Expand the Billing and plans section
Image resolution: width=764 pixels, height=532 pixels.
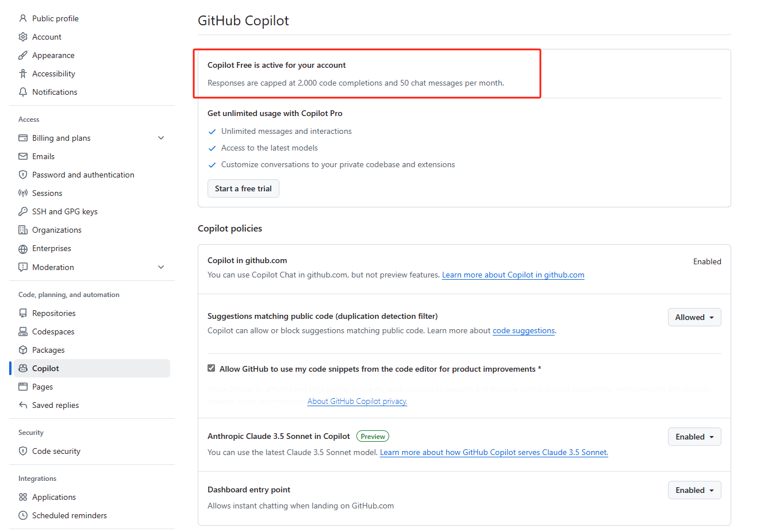click(161, 138)
